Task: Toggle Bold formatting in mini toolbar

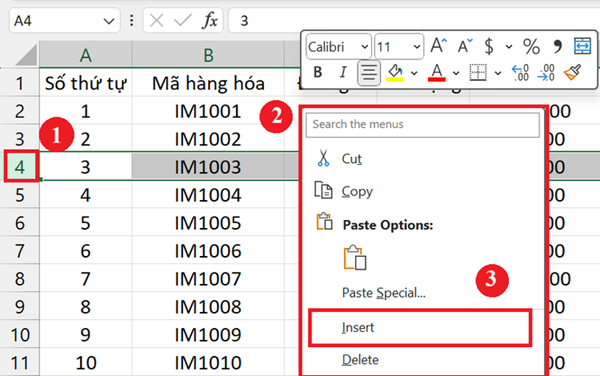Action: tap(318, 72)
